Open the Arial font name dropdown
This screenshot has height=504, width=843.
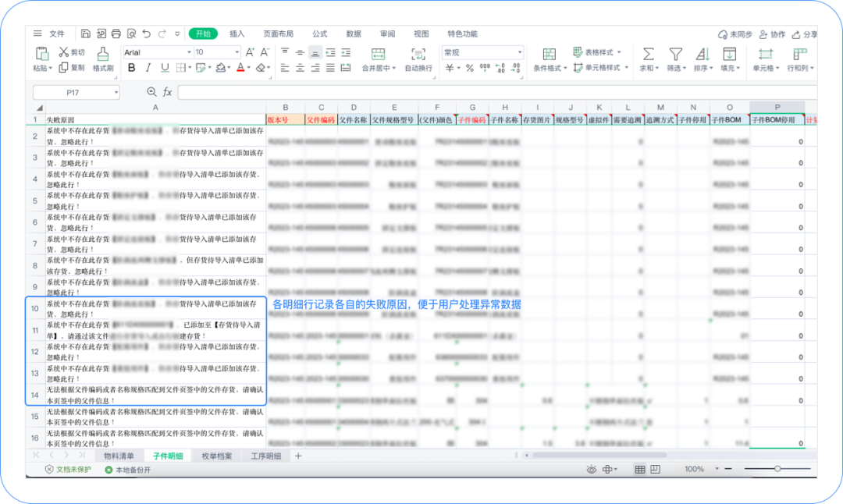pos(155,52)
